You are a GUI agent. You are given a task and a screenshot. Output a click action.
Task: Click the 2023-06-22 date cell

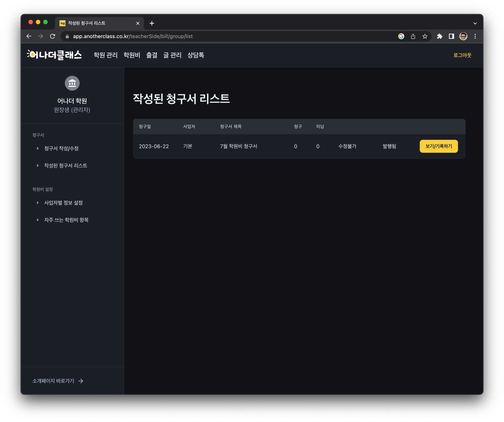(154, 146)
